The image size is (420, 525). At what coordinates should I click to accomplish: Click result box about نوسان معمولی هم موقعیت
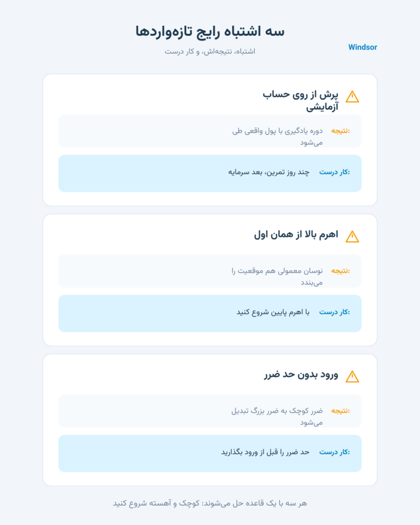point(210,271)
